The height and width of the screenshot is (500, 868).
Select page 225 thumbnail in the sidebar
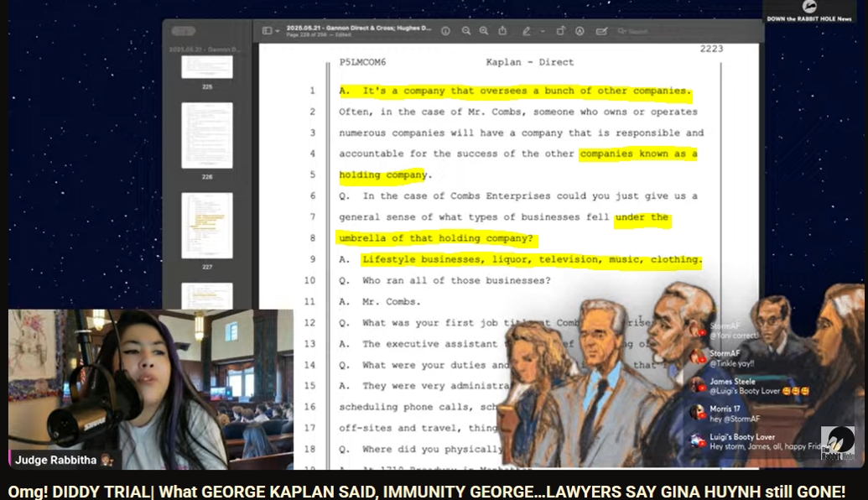point(207,67)
